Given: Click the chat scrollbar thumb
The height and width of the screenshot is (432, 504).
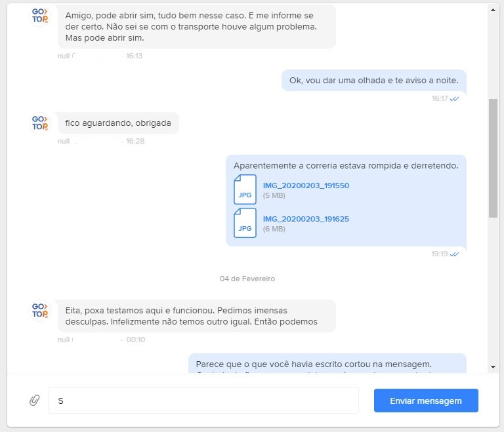Looking at the screenshot, I should tap(493, 159).
